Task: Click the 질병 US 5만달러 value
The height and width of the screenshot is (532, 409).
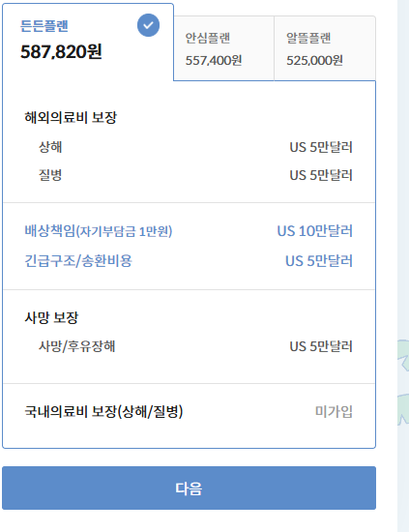Action: tap(321, 175)
